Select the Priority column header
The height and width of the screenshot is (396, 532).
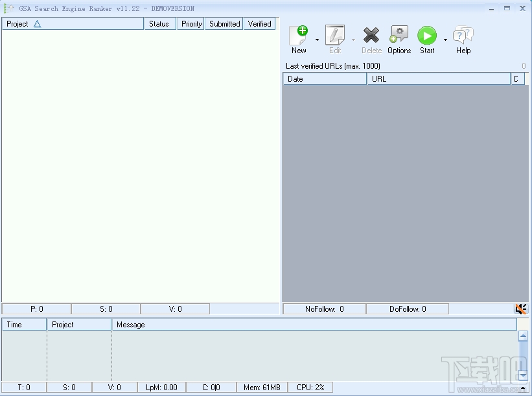coord(190,23)
